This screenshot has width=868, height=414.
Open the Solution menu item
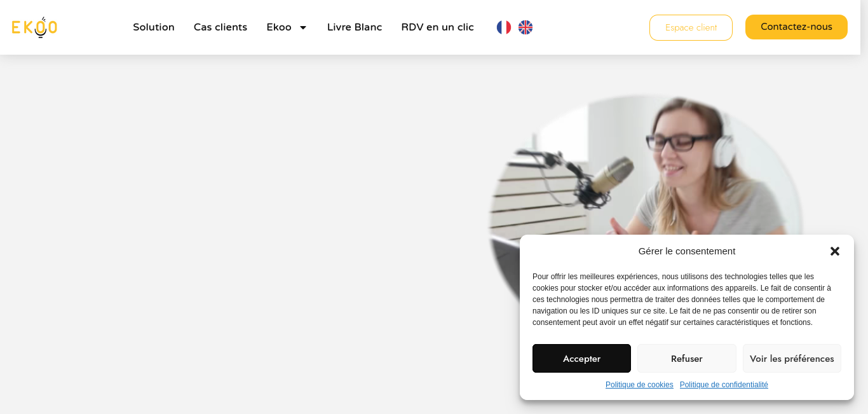[154, 27]
